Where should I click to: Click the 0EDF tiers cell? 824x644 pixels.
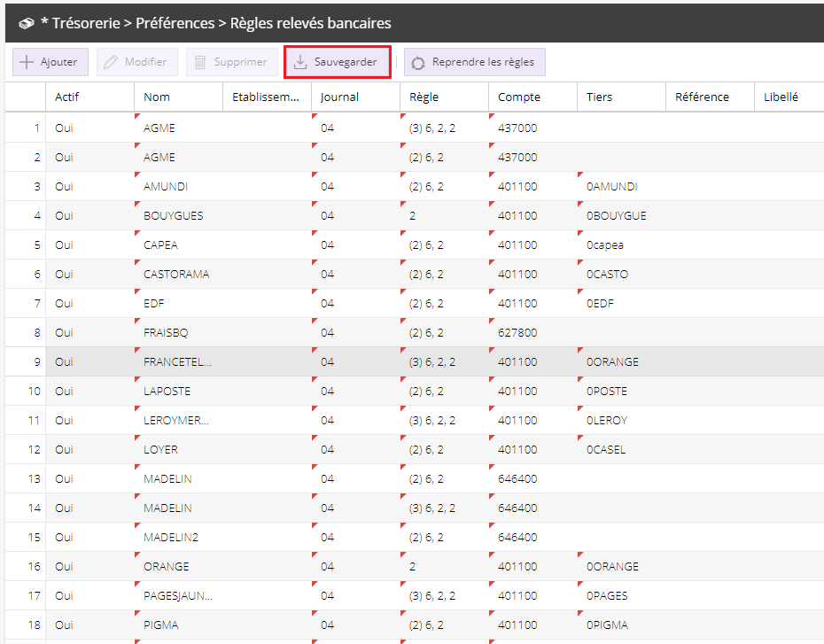tap(622, 304)
